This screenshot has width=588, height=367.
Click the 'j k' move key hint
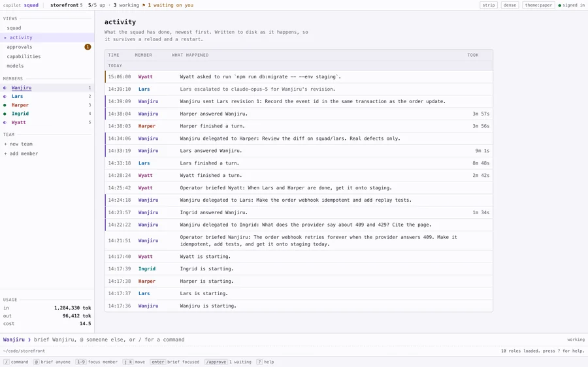[128, 362]
